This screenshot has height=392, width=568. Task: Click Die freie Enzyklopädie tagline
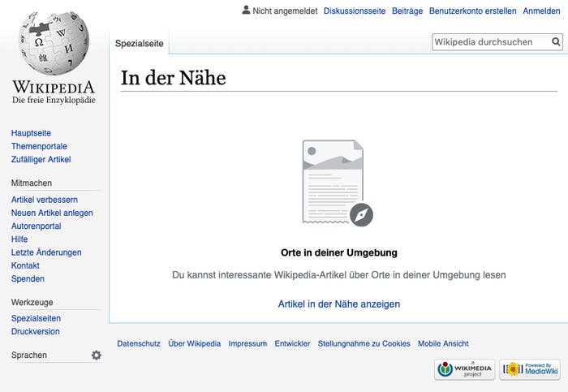tap(54, 101)
